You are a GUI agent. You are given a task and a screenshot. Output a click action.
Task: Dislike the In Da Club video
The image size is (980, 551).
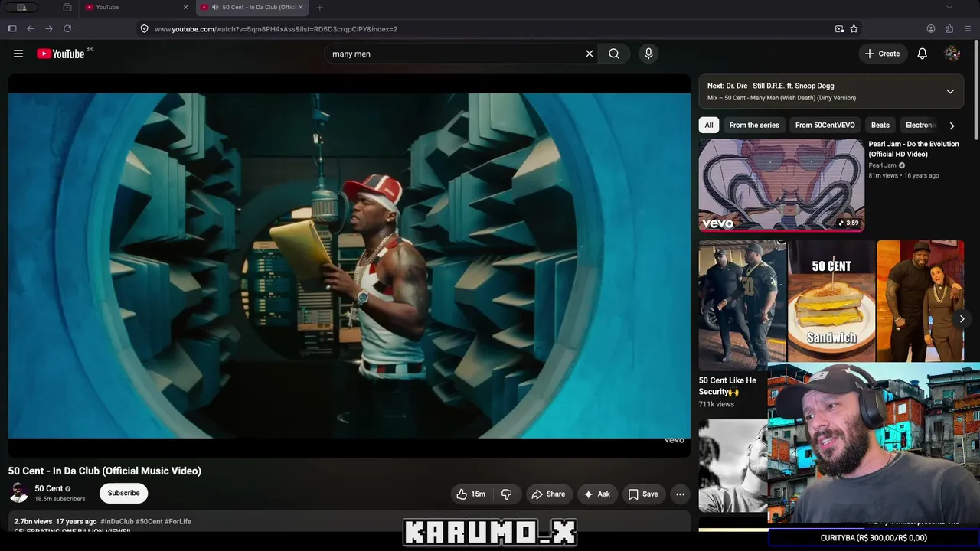pos(507,494)
